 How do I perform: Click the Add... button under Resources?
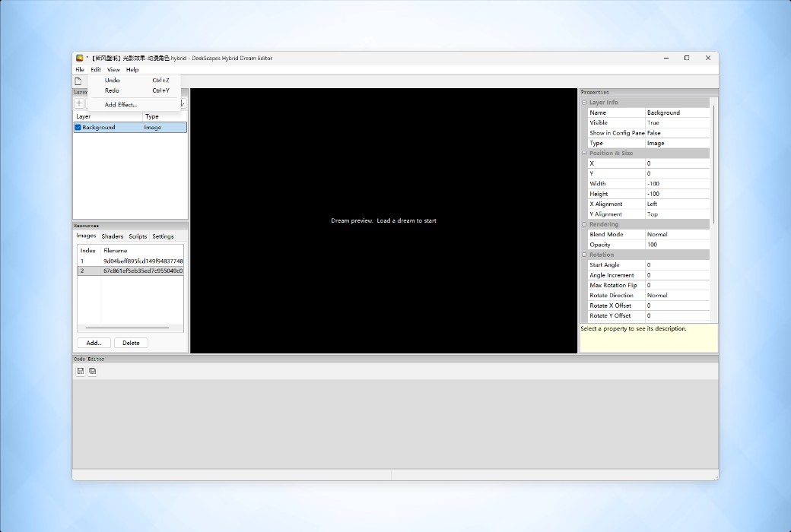coord(94,343)
